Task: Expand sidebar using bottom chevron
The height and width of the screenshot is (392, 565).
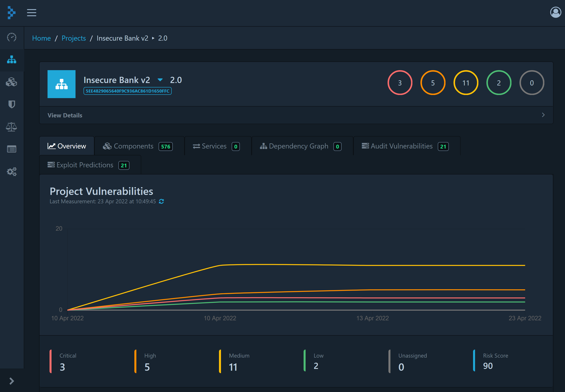Action: 12,381
